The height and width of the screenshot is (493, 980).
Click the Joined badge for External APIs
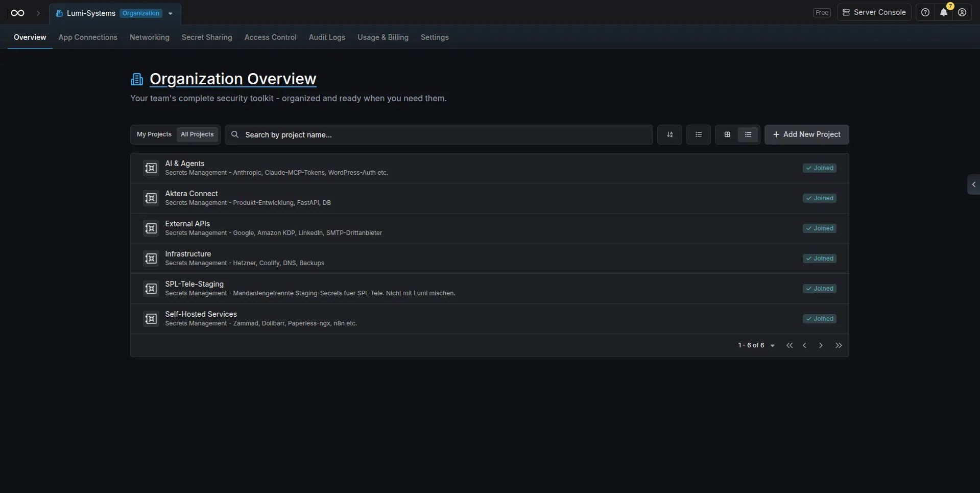[x=820, y=228]
